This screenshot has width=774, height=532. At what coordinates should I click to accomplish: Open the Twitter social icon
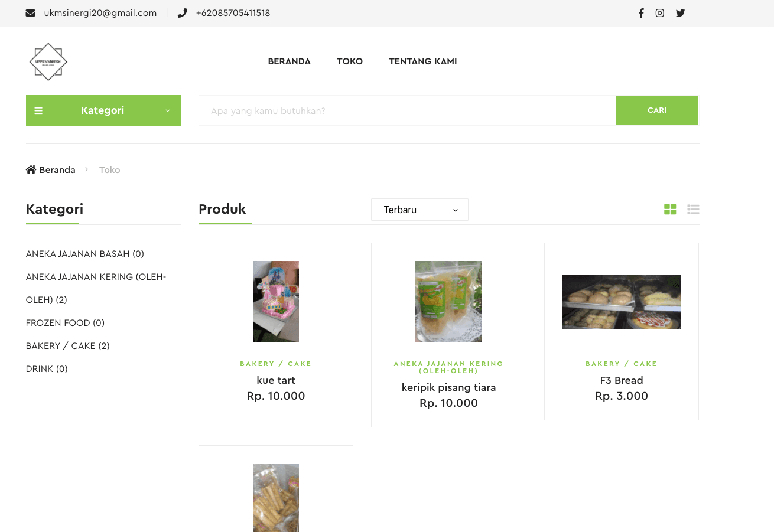680,13
